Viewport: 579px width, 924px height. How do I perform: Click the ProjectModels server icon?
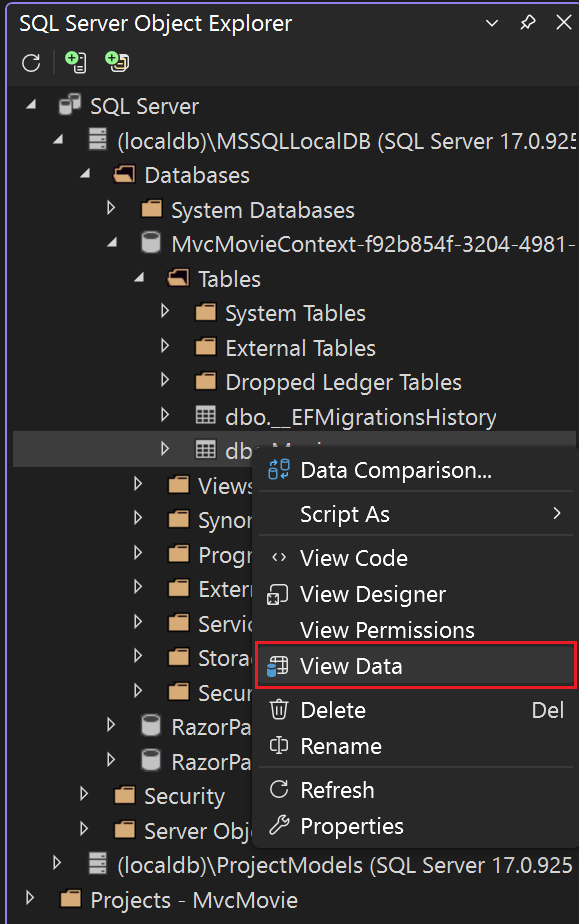click(98, 863)
